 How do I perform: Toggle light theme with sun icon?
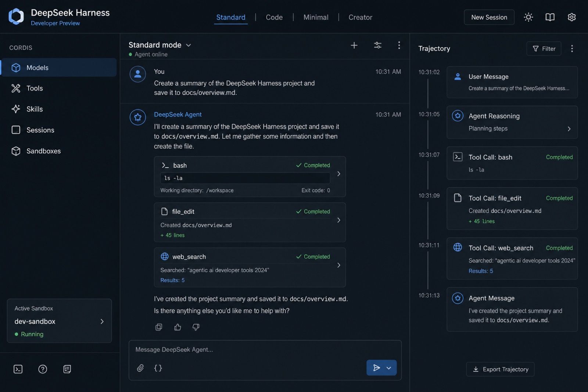528,17
